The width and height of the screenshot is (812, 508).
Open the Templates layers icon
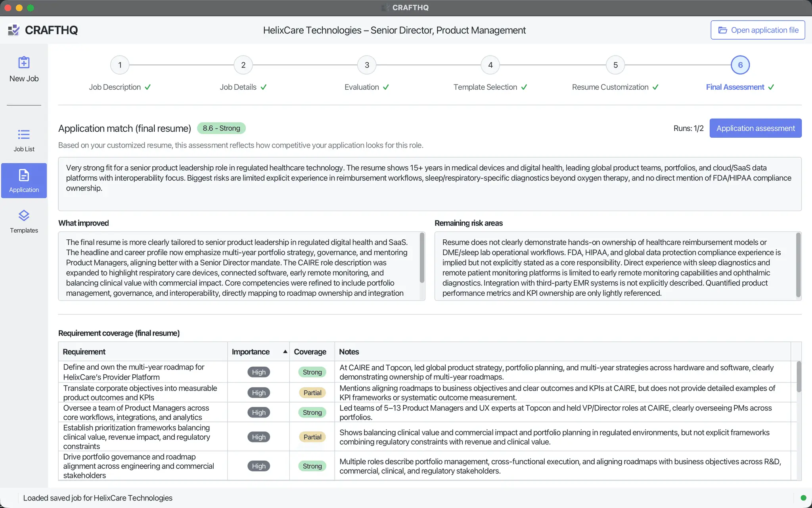pos(24,216)
